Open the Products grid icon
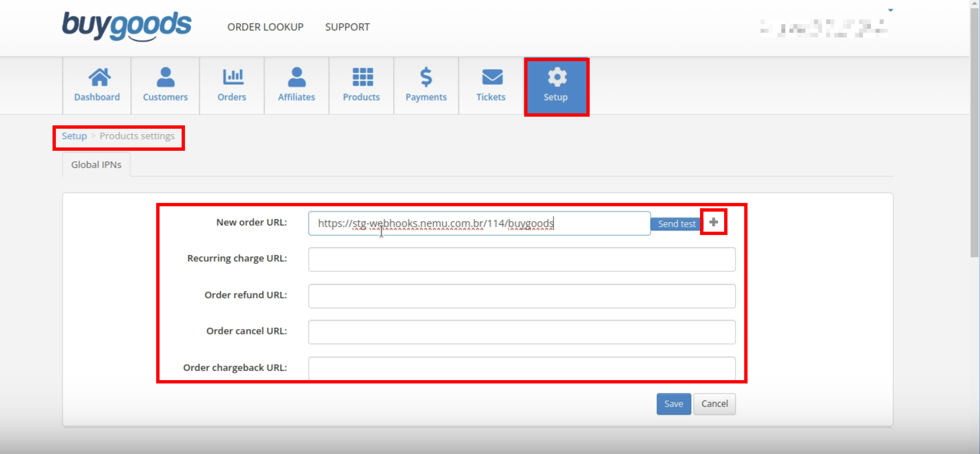 click(x=362, y=77)
